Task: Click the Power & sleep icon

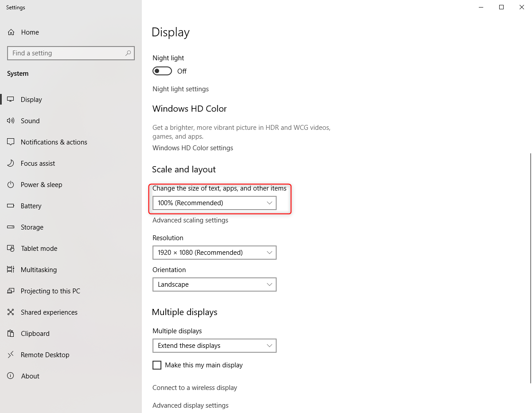Action: pyautogui.click(x=11, y=185)
